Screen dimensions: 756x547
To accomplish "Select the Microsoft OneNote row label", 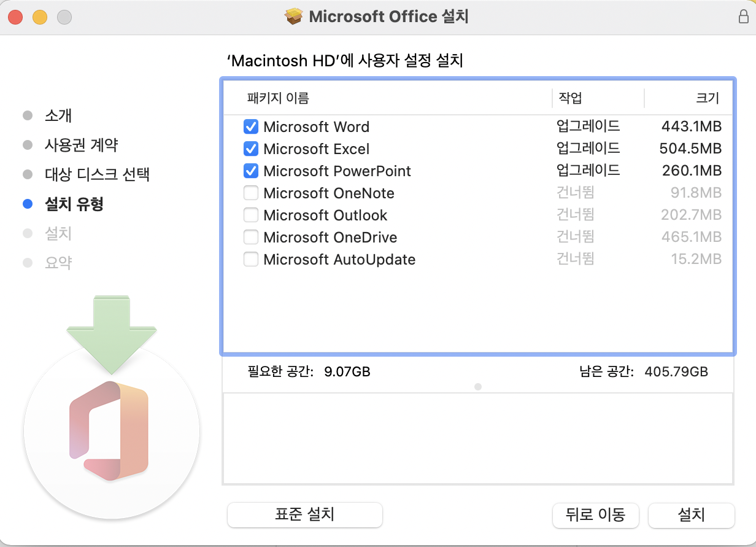I will pos(329,193).
